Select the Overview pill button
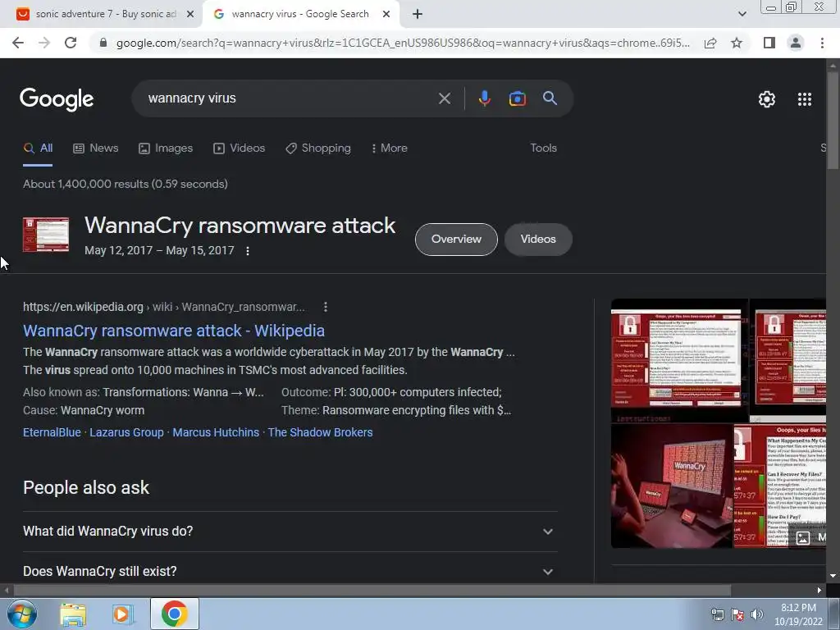 (456, 240)
